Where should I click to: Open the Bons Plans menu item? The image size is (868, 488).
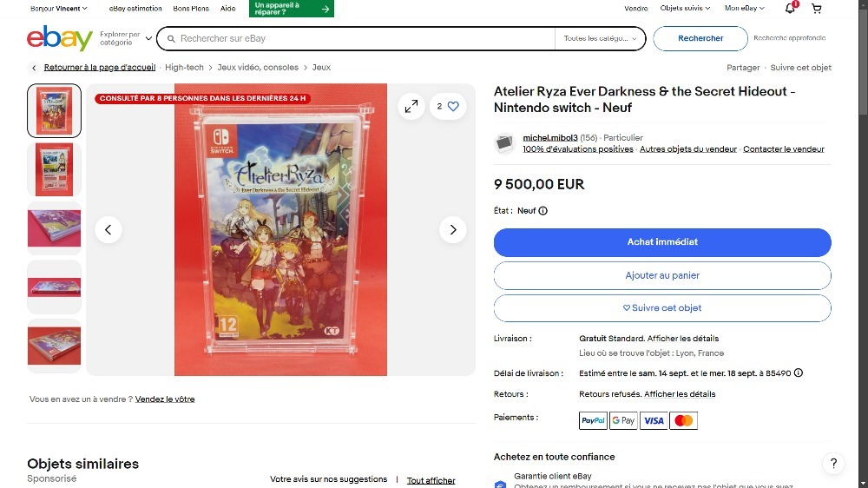(191, 9)
